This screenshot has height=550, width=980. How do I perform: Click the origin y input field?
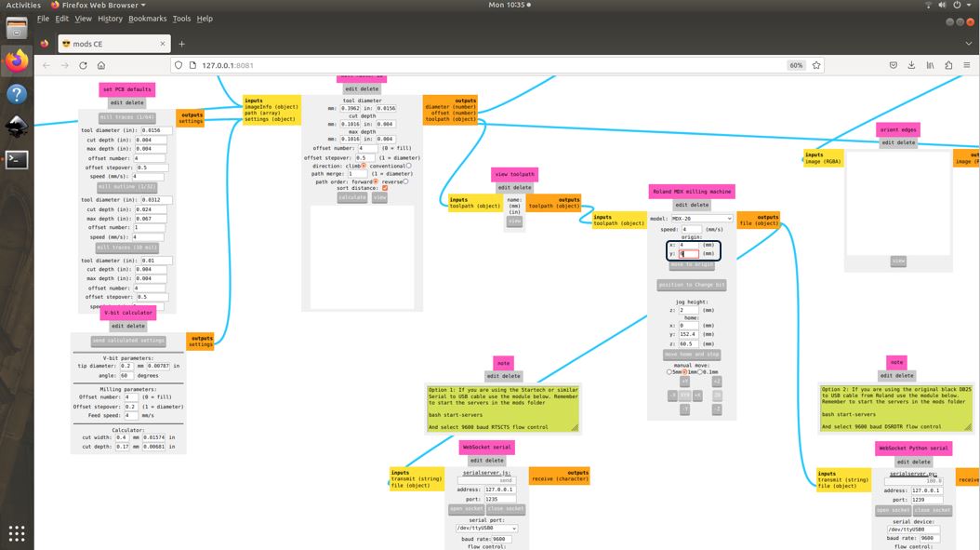tap(689, 253)
